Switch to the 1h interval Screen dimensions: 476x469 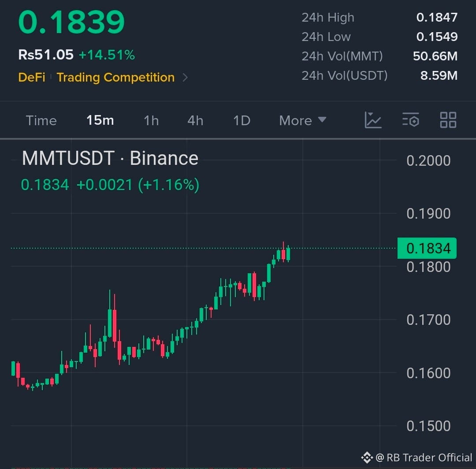(x=151, y=120)
